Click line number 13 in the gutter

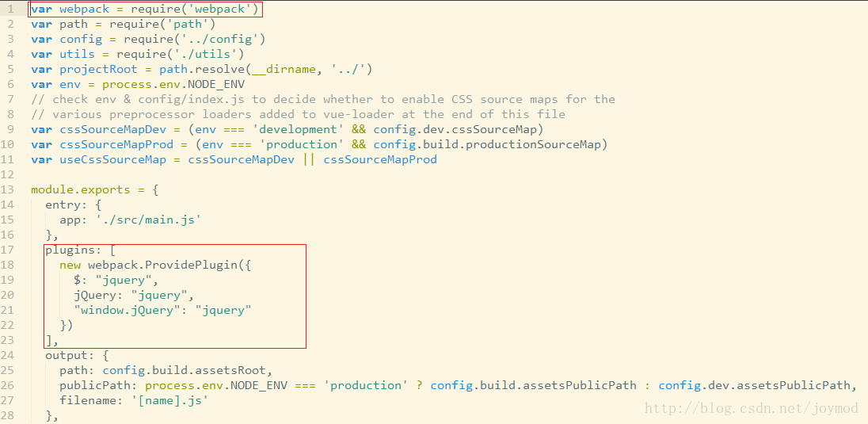8,190
